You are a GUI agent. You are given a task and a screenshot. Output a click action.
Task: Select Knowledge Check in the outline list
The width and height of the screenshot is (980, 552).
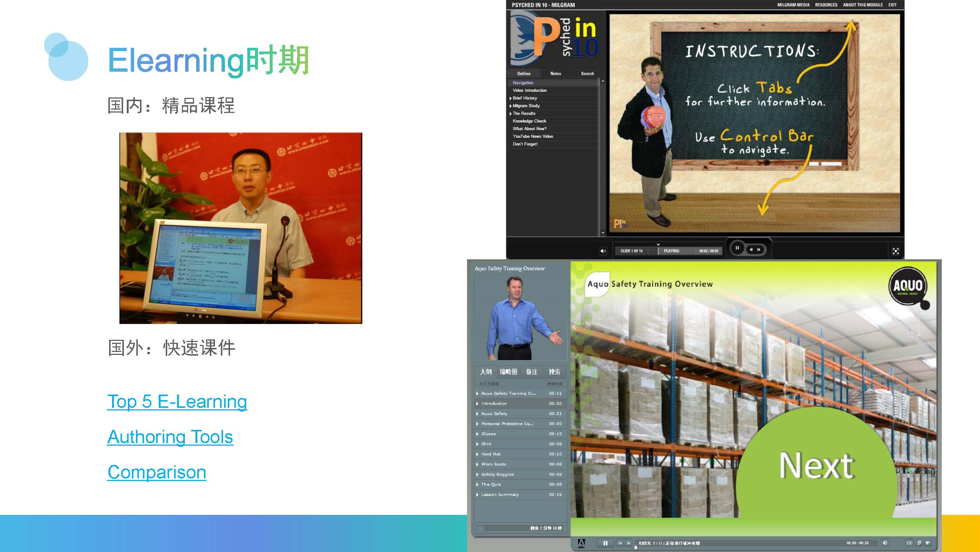coord(529,121)
